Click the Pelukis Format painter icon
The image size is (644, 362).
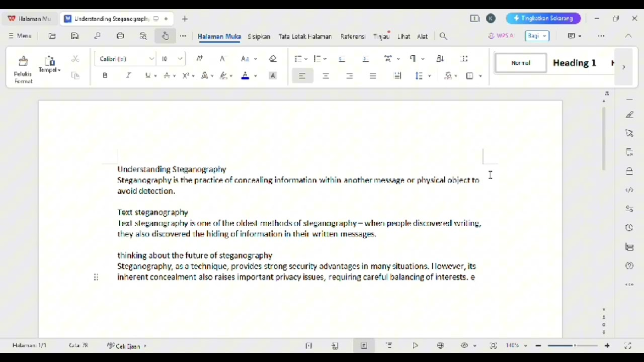(23, 62)
